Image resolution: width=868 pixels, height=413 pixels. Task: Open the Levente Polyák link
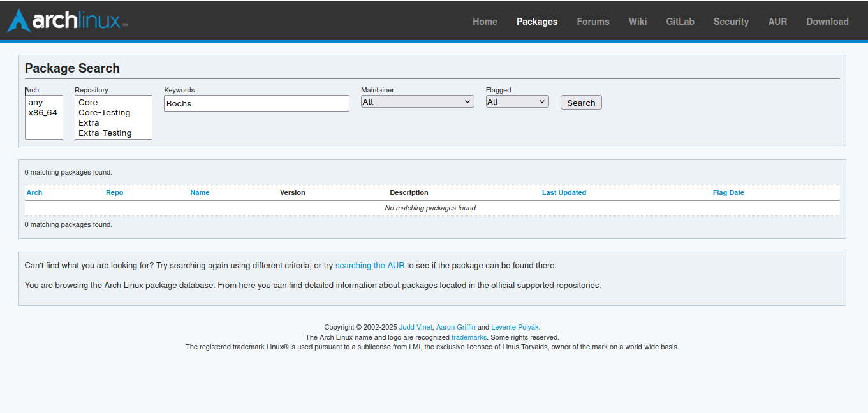515,327
